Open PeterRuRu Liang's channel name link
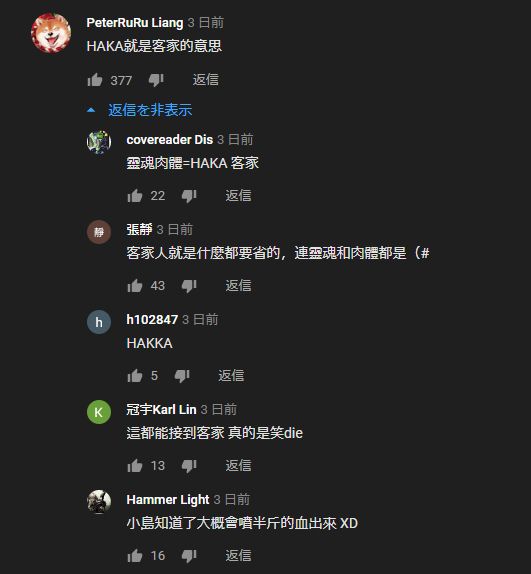531x574 pixels. click(135, 23)
